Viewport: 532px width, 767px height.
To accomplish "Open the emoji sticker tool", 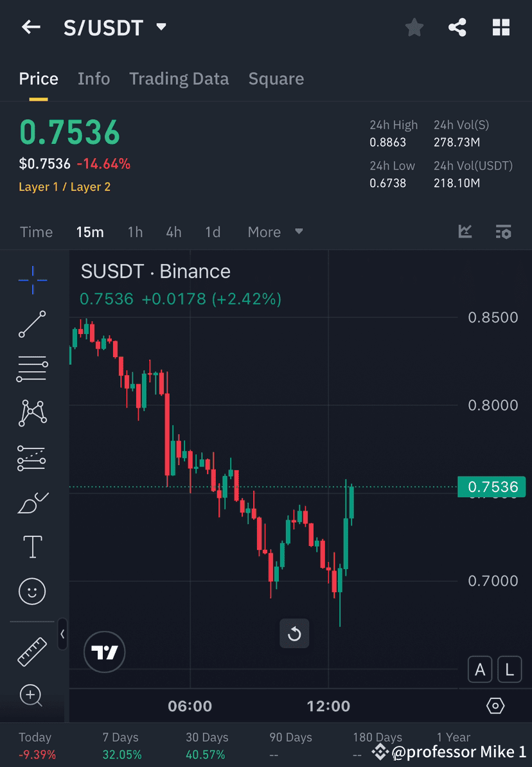I will pyautogui.click(x=32, y=591).
